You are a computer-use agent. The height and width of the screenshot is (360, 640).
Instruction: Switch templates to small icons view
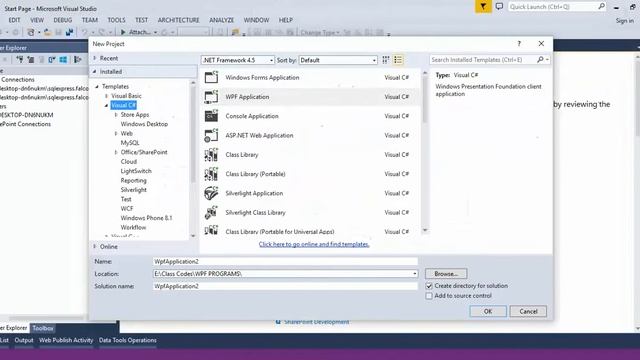coord(386,60)
